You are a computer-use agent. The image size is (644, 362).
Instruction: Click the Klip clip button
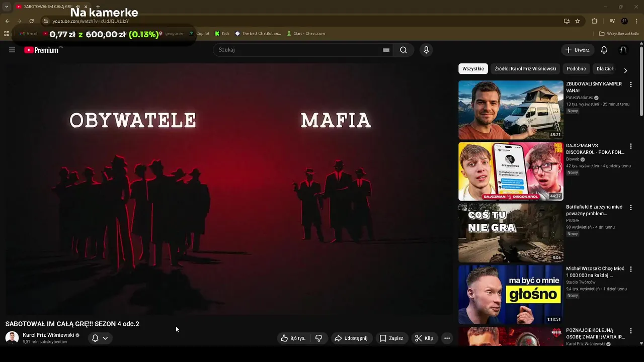424,338
